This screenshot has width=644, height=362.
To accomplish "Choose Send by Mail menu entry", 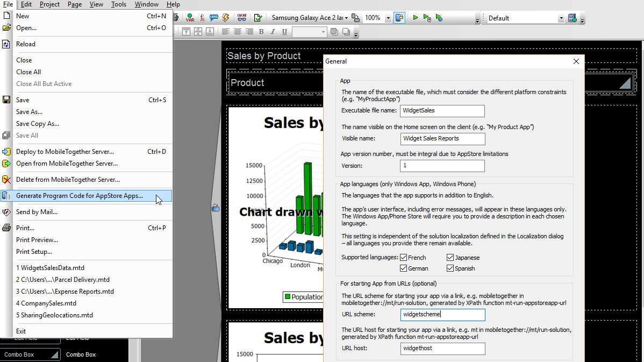I will tap(86, 212).
